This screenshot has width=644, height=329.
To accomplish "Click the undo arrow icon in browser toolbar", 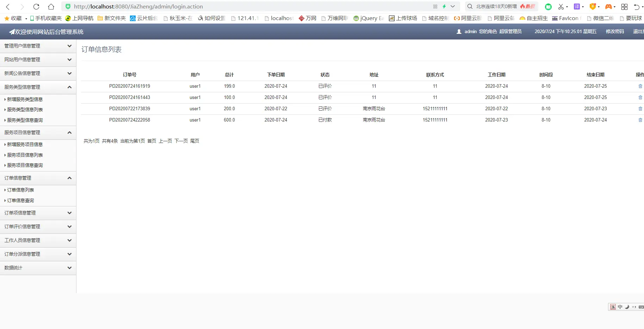I will click(637, 7).
